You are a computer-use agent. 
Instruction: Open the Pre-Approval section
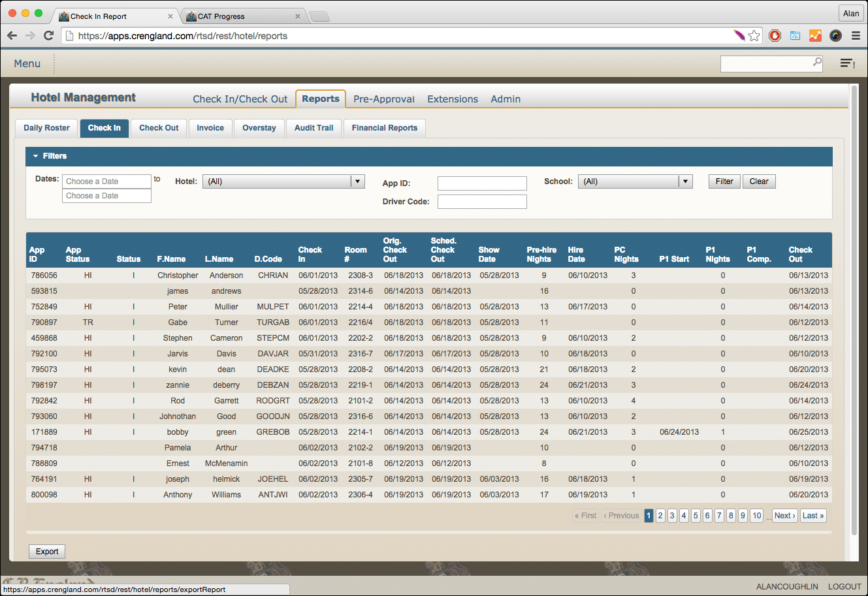pyautogui.click(x=384, y=99)
